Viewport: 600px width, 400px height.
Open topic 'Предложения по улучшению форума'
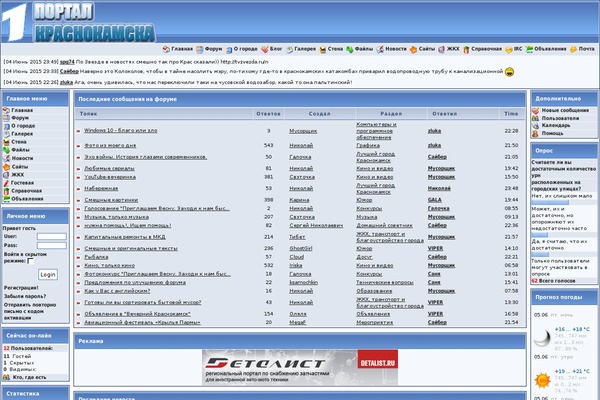pyautogui.click(x=135, y=282)
